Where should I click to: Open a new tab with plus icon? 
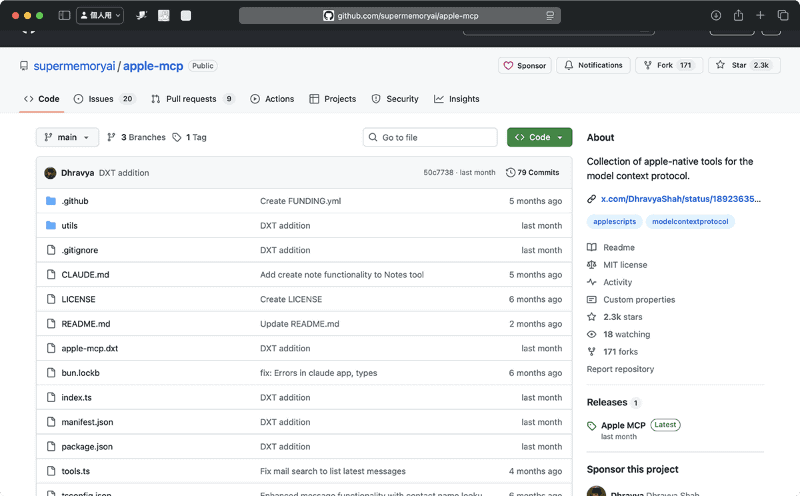[x=760, y=15]
